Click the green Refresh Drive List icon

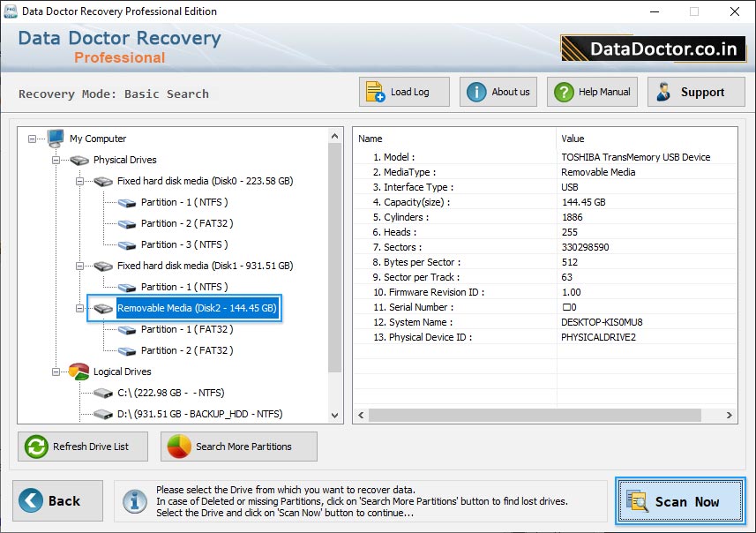[x=36, y=447]
